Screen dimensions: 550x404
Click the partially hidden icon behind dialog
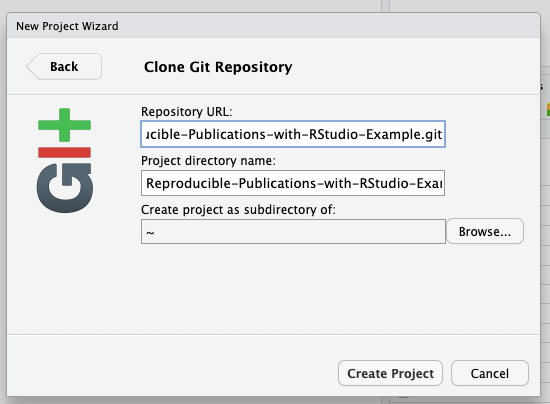coord(548,109)
